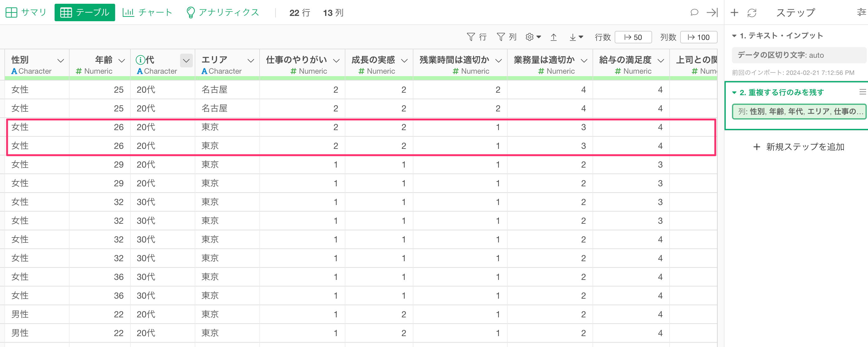Open the 列: 性別, 年齢, 年代 step token
868x347 pixels.
(799, 111)
